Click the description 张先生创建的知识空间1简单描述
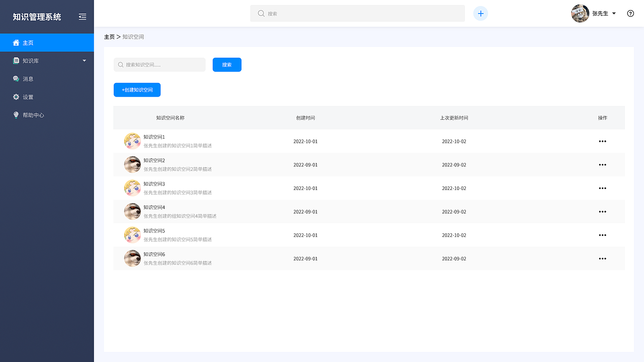Viewport: 644px width, 362px height. (x=178, y=146)
